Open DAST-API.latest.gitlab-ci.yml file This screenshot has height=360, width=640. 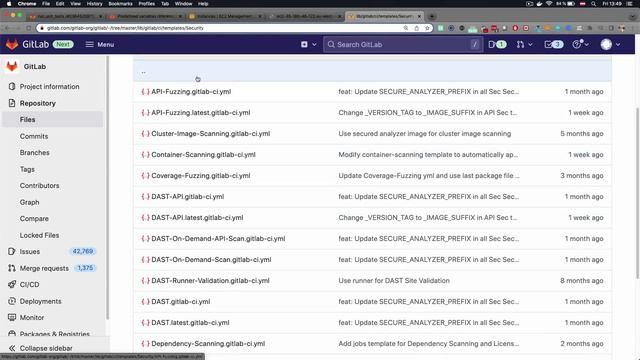pyautogui.click(x=197, y=218)
